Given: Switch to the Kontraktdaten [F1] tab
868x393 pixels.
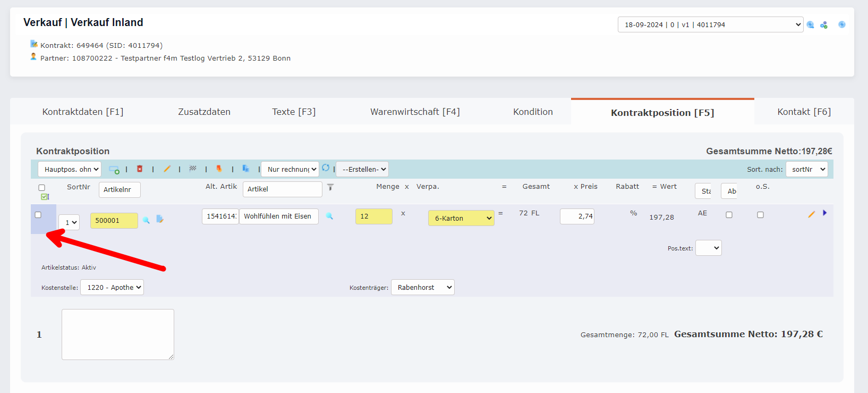Looking at the screenshot, I should [x=83, y=112].
